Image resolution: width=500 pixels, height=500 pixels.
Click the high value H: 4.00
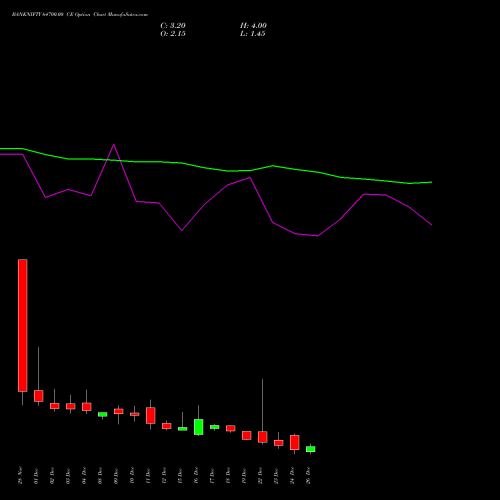pyautogui.click(x=253, y=26)
